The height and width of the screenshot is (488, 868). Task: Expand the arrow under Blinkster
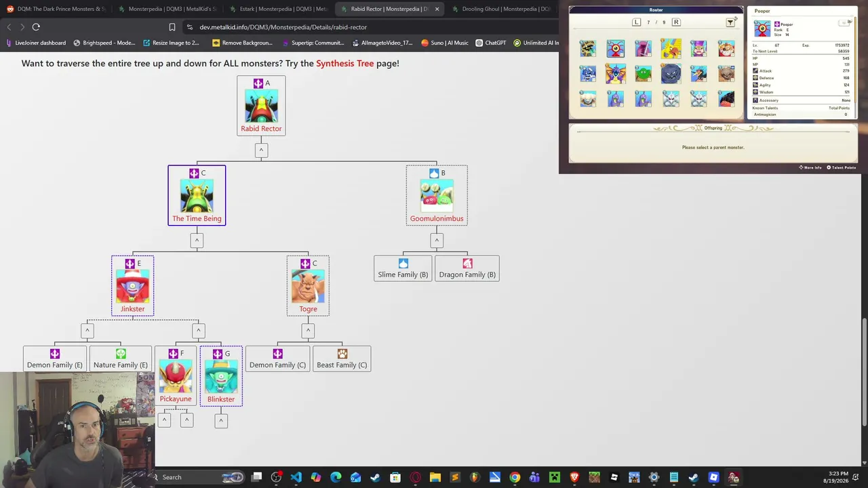(220, 421)
